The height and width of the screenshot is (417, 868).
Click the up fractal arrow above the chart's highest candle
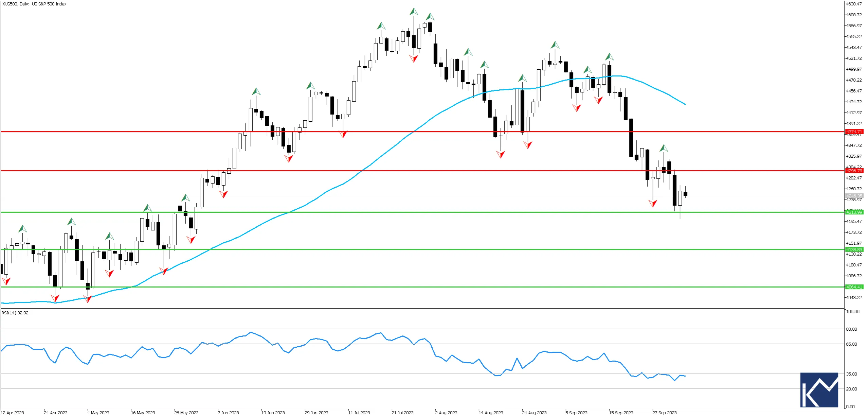tap(414, 12)
